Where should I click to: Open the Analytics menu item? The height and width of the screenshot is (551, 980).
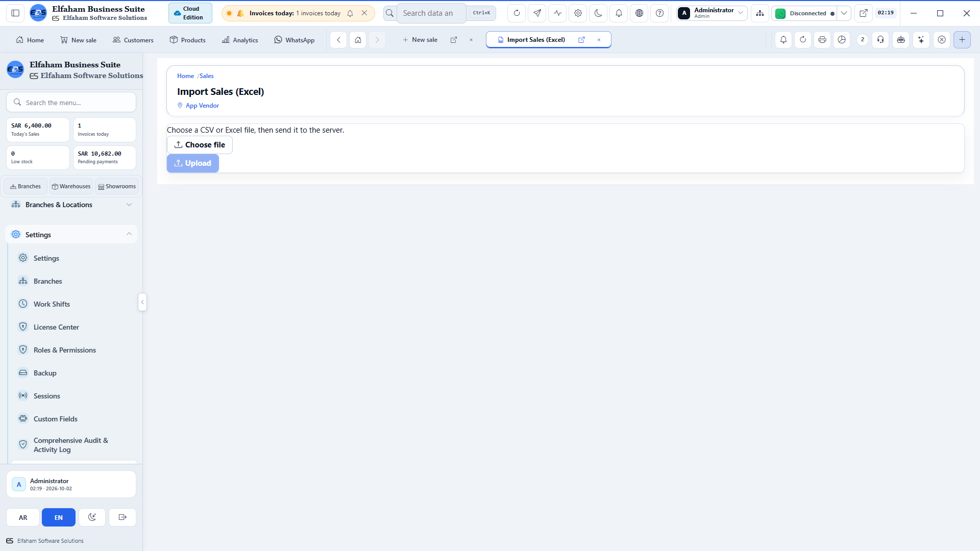pyautogui.click(x=240, y=40)
